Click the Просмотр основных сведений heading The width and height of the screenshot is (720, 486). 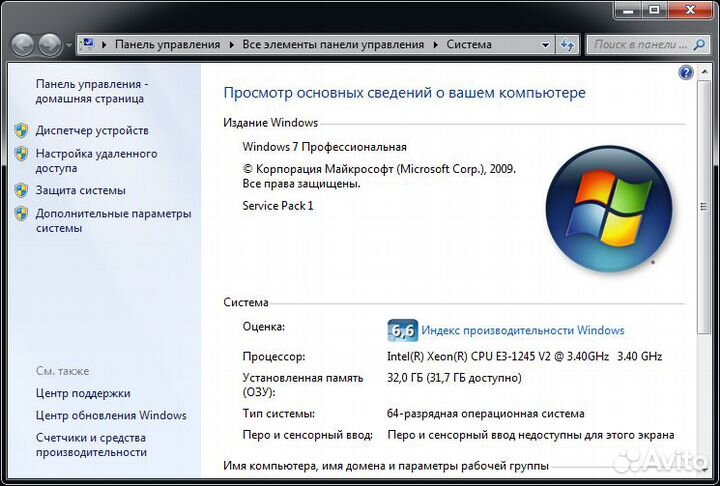tap(404, 93)
